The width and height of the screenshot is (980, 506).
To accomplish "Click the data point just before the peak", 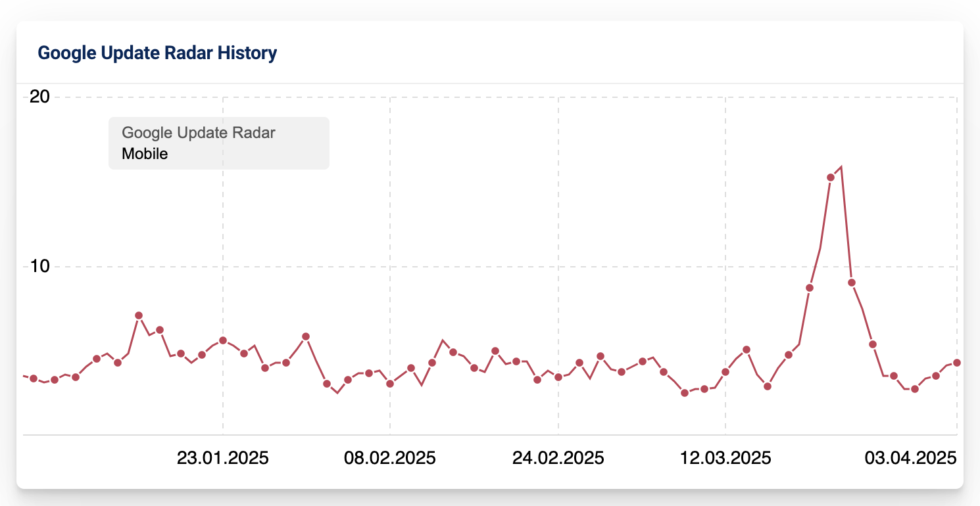I will pyautogui.click(x=831, y=177).
